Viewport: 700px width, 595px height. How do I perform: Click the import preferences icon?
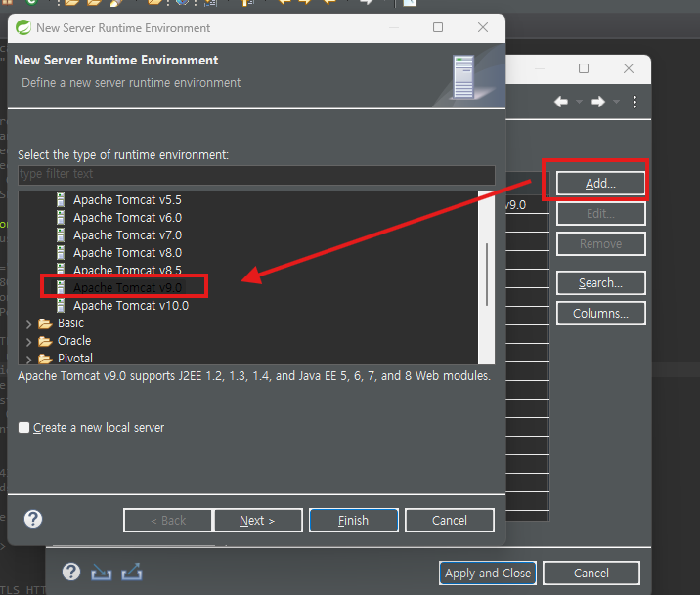[102, 573]
